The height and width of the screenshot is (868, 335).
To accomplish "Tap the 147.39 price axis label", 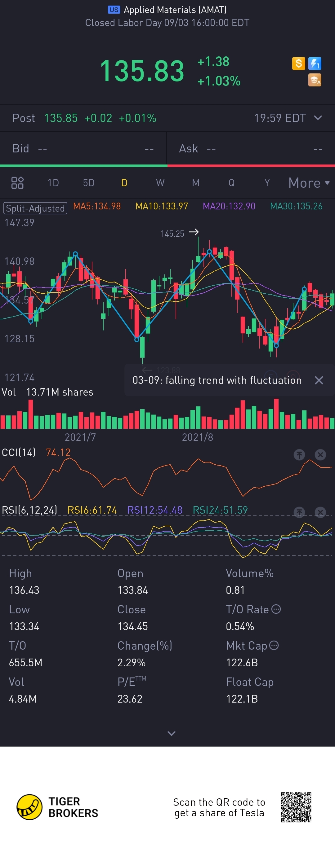I will tap(20, 222).
